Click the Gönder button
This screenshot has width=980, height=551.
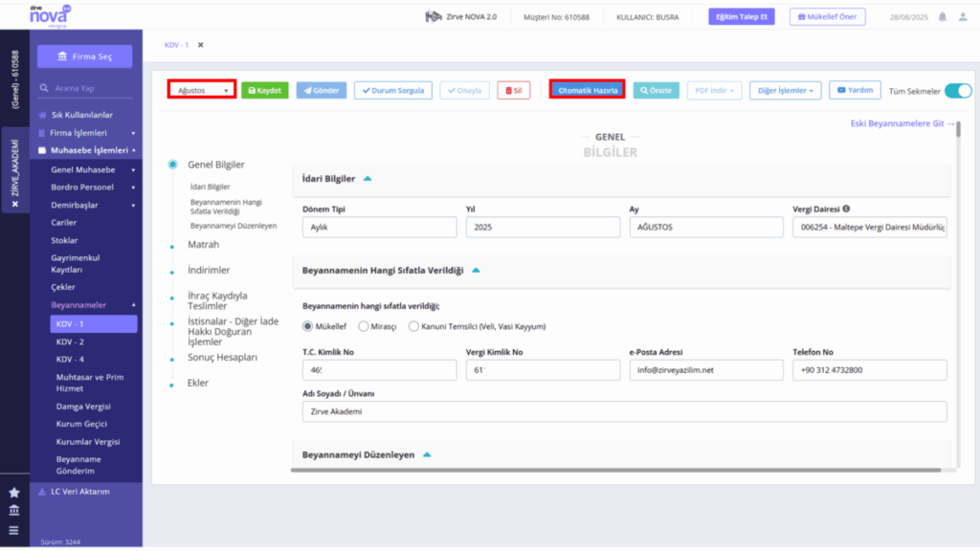tap(322, 91)
